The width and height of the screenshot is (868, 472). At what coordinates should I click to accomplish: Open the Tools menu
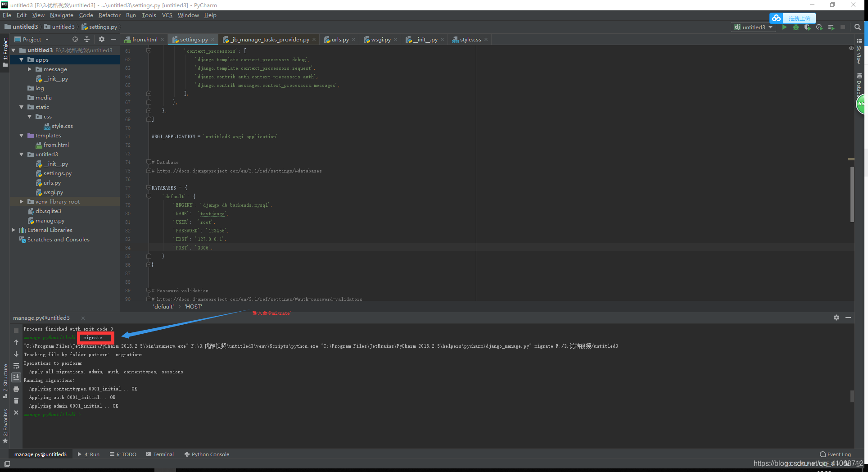[149, 15]
